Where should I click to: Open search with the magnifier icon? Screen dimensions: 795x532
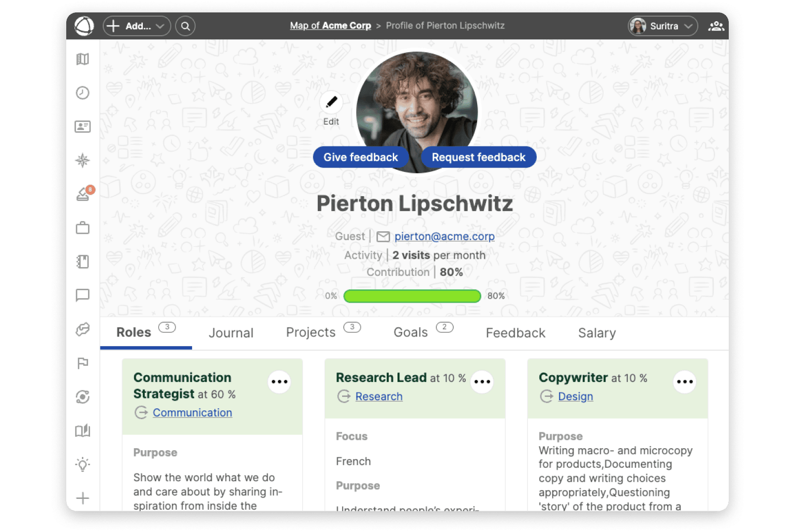click(185, 26)
